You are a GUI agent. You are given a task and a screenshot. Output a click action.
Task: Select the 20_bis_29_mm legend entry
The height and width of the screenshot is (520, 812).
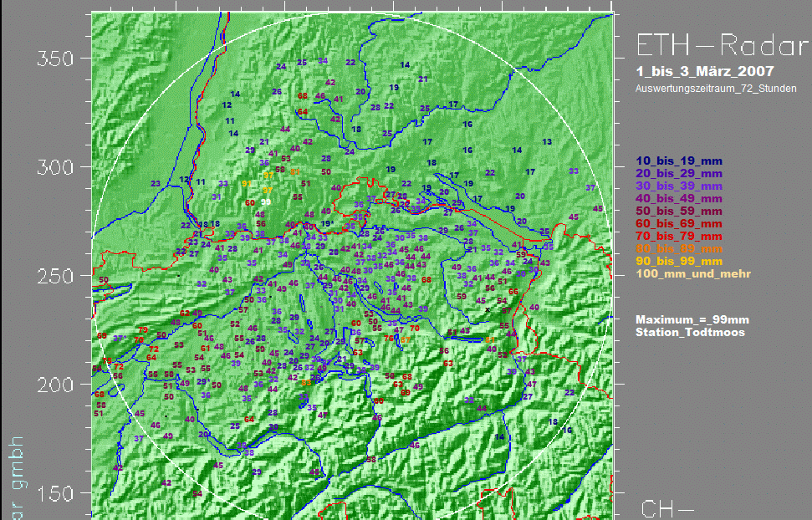(678, 173)
